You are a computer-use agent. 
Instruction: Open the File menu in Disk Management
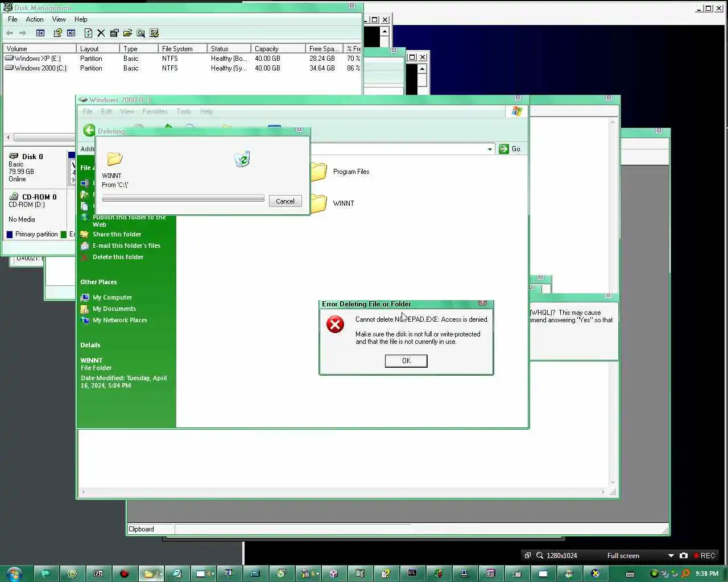click(13, 19)
